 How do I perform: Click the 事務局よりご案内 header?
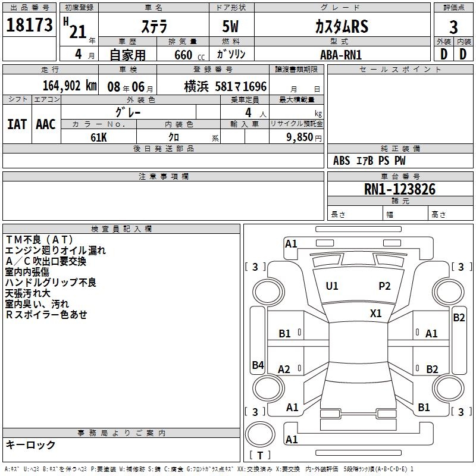pos(121,433)
